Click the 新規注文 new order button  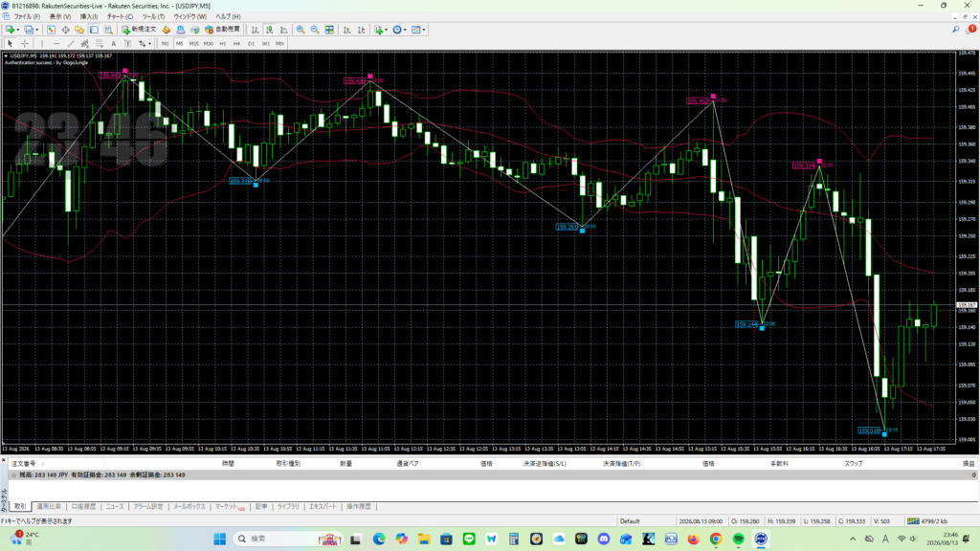click(x=139, y=30)
